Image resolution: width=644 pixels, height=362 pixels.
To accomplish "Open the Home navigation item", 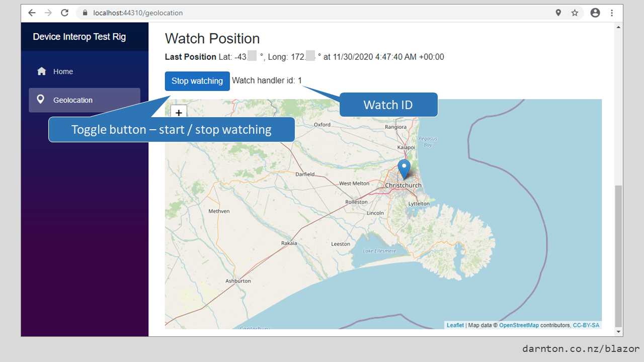I will coord(85,71).
